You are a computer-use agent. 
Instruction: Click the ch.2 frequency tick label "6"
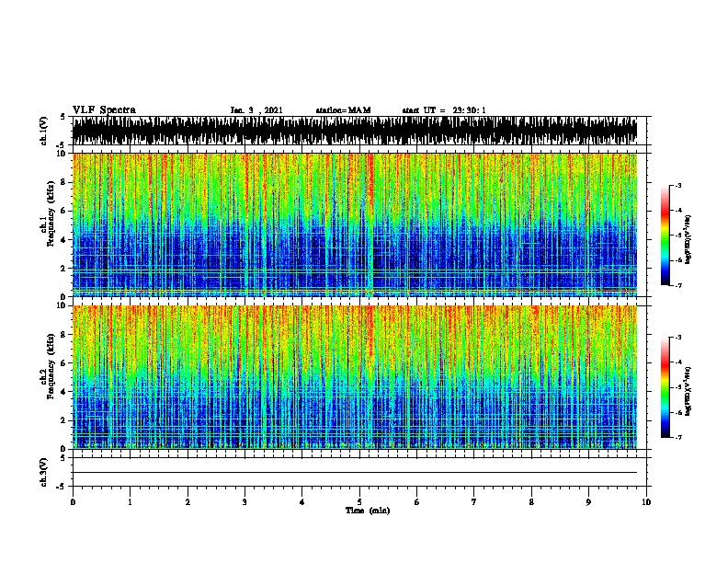[64, 362]
